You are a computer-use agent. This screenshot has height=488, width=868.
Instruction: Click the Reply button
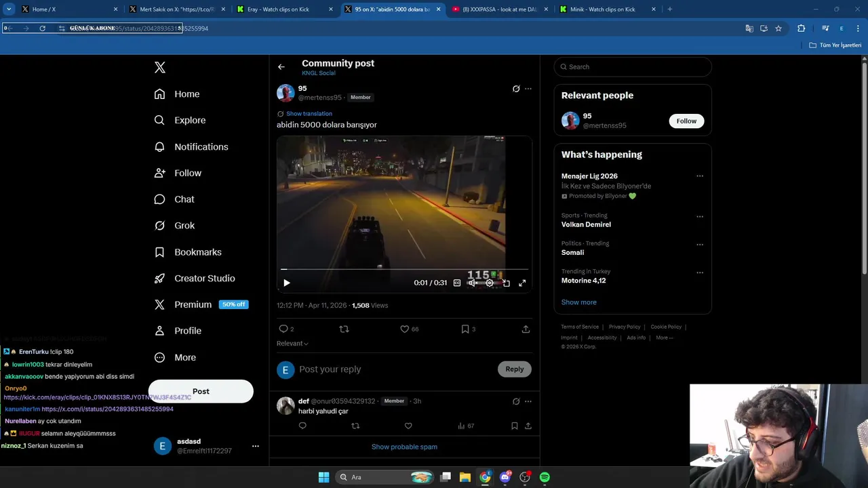click(515, 369)
